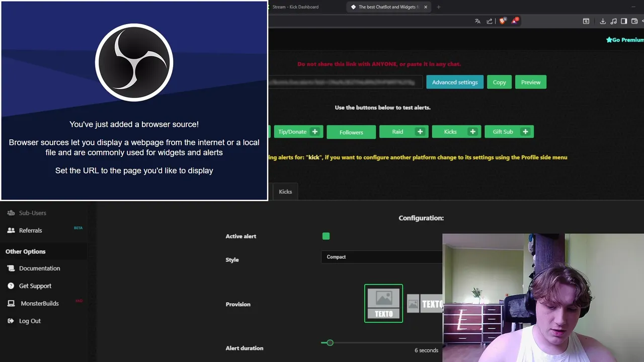Click the Advanced settings button
The width and height of the screenshot is (644, 362).
455,82
